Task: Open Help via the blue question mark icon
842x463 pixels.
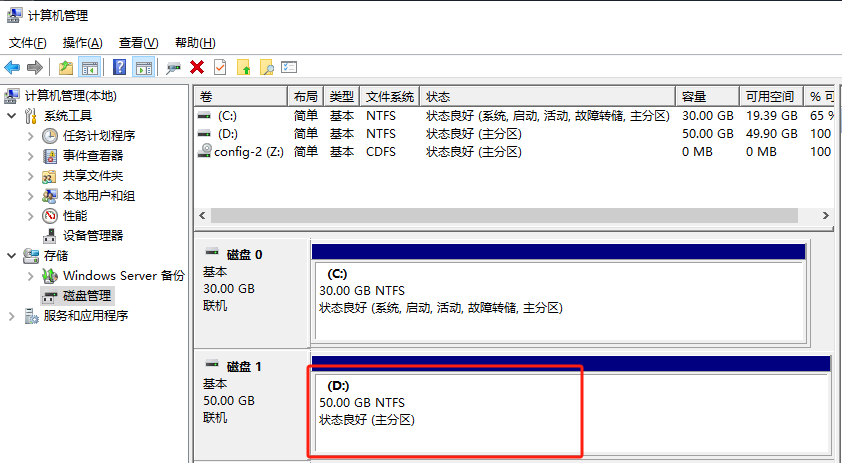Action: click(120, 67)
